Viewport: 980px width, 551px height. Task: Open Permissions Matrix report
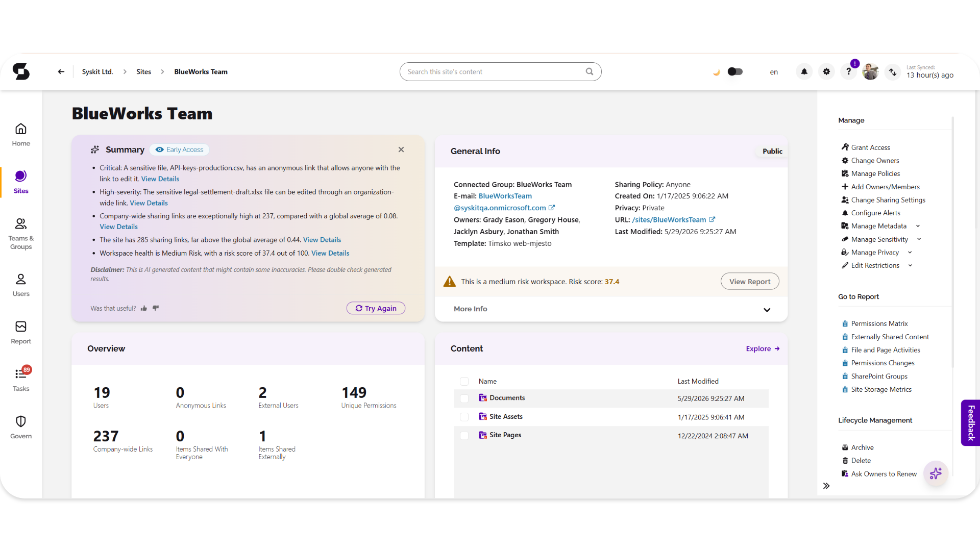[x=875, y=323]
